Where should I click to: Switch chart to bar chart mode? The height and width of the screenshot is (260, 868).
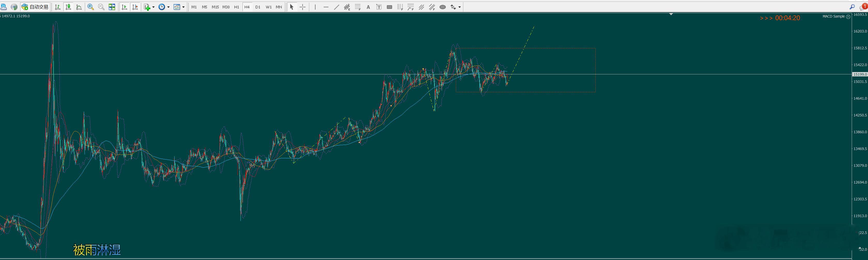pos(58,7)
